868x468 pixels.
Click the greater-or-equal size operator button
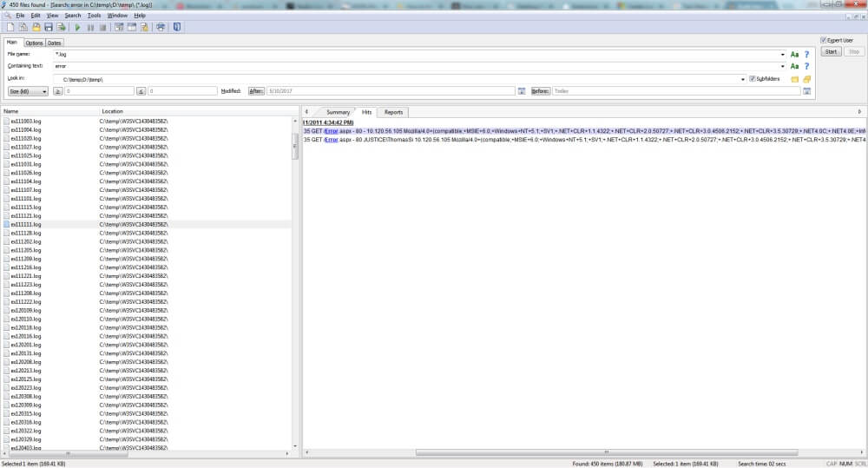click(57, 91)
